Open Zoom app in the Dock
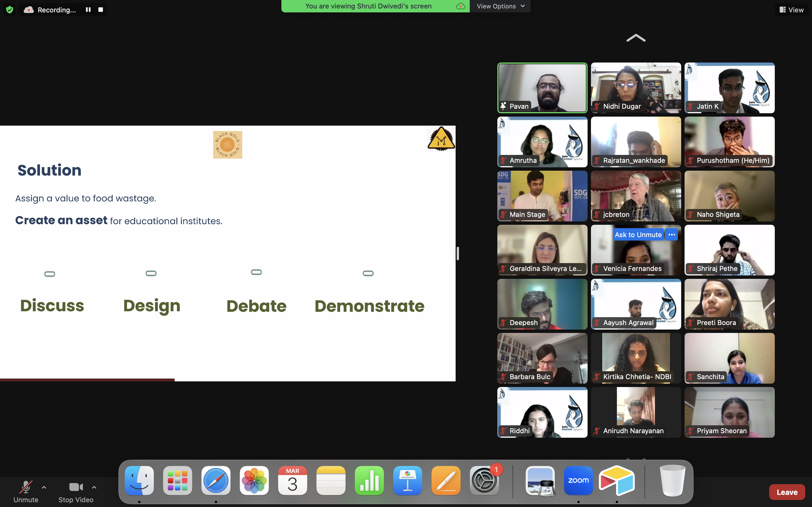This screenshot has width=812, height=507. click(x=578, y=481)
